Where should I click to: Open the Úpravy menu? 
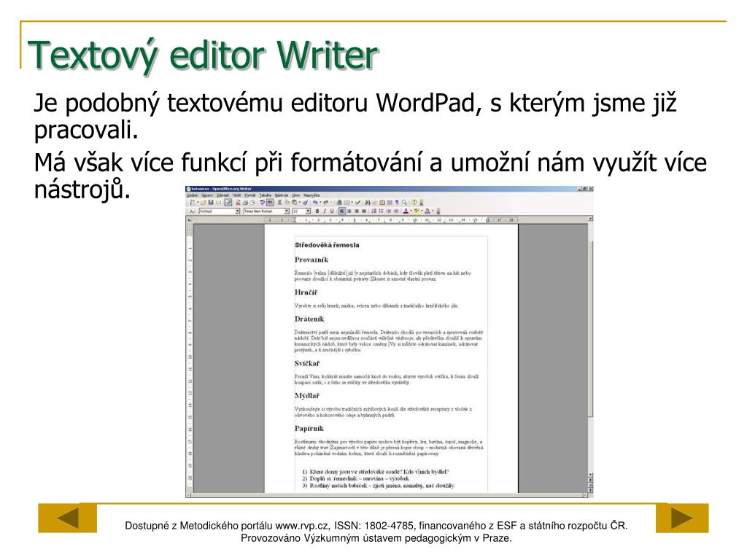pos(207,195)
